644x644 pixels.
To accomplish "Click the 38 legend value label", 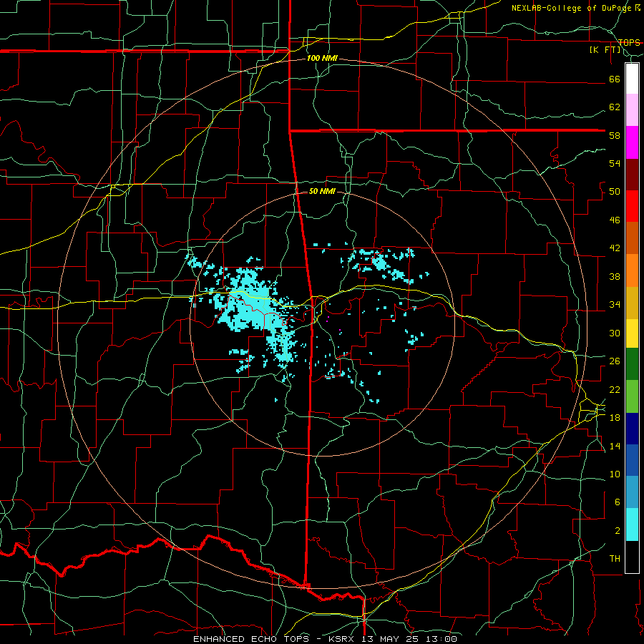I will (x=615, y=277).
